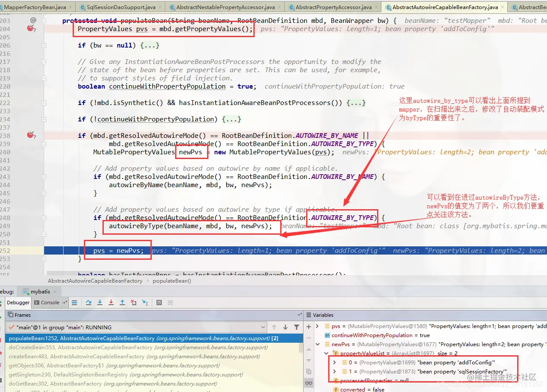Select next frame with down arrow
This screenshot has width=547, height=392.
tap(285, 327)
